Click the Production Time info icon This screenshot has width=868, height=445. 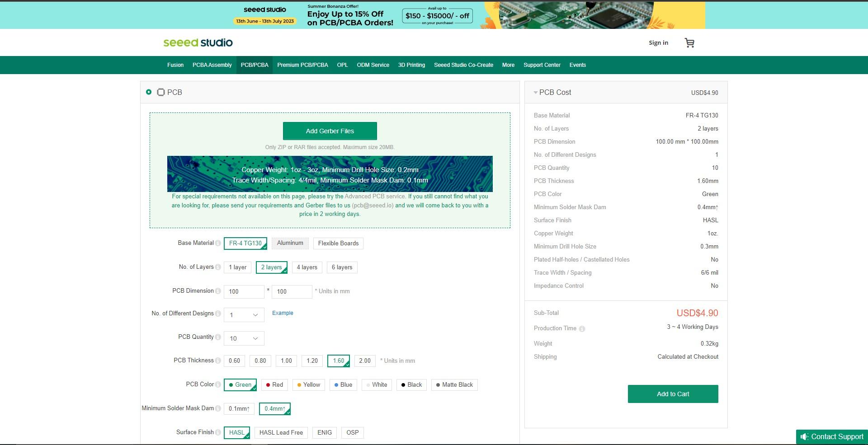(x=582, y=329)
